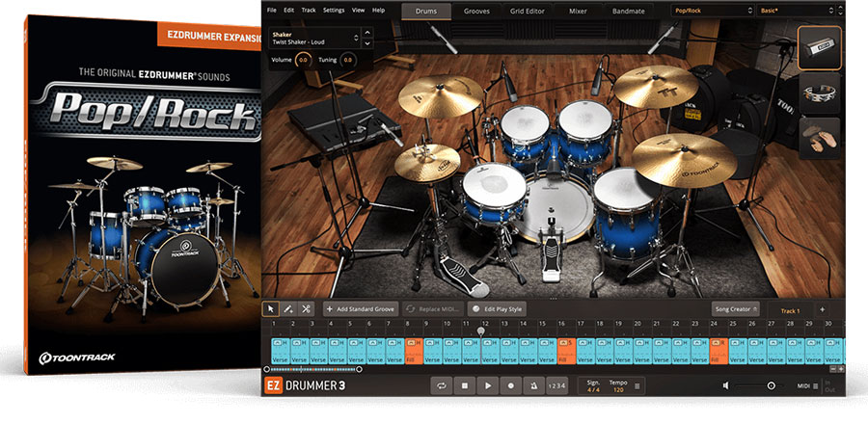Switch to the Grid Editor tab
The image size is (868, 424).
[528, 11]
